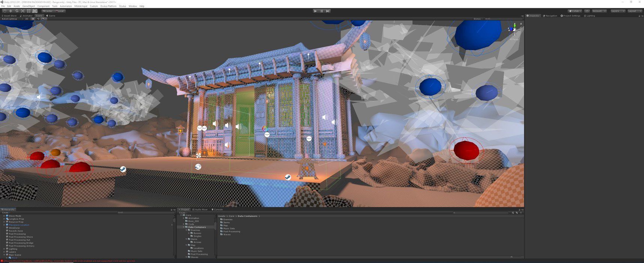The image size is (644, 263).
Task: Select the Scale tool
Action: click(x=22, y=11)
